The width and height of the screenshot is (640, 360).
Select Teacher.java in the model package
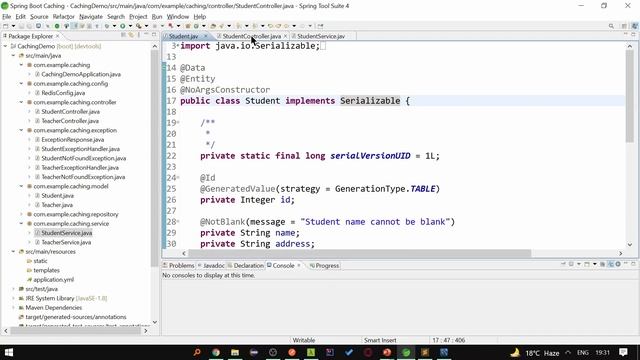click(57, 205)
